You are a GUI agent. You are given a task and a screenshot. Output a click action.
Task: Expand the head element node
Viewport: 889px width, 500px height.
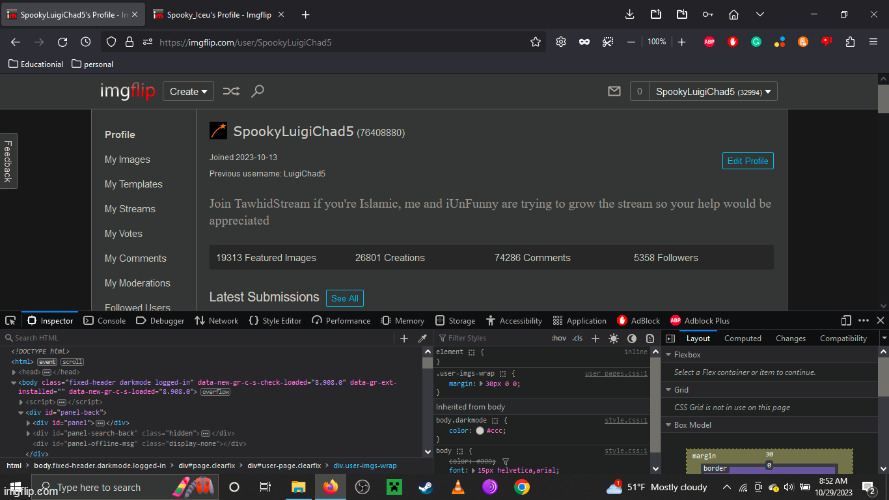pos(14,372)
